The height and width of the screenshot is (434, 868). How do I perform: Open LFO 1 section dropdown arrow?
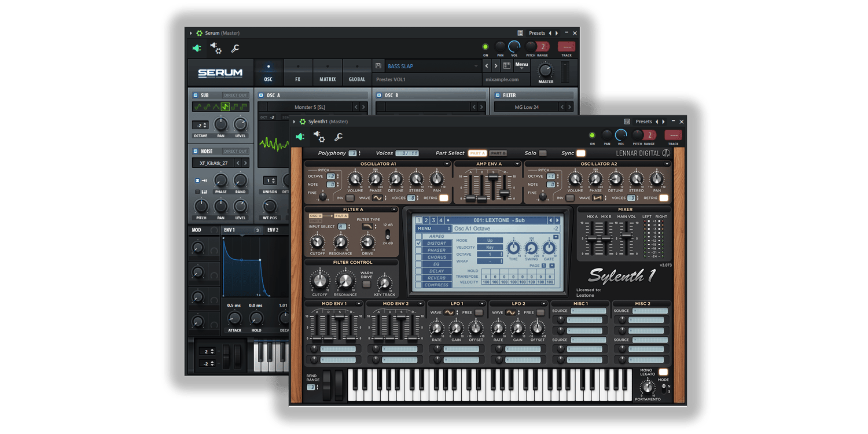(x=481, y=303)
